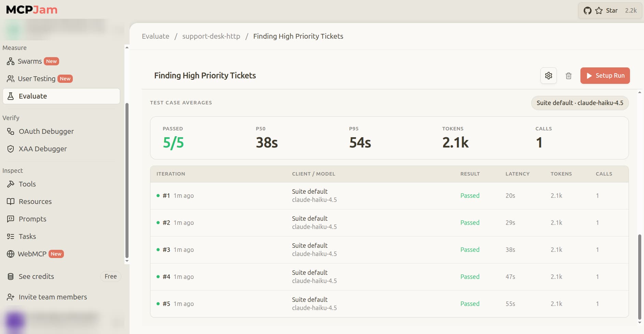This screenshot has width=644, height=334.
Task: Click the Tools hammer icon
Action: (11, 184)
